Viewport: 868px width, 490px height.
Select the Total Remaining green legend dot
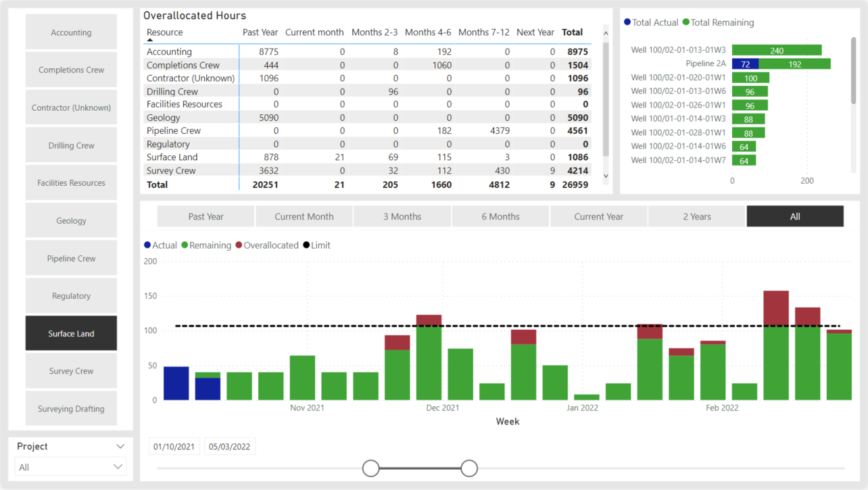685,22
